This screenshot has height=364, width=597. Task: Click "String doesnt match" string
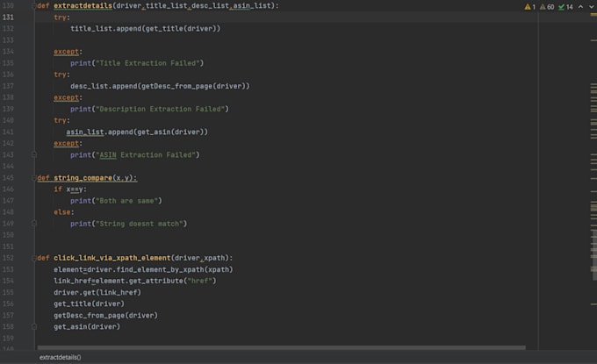tap(139, 224)
